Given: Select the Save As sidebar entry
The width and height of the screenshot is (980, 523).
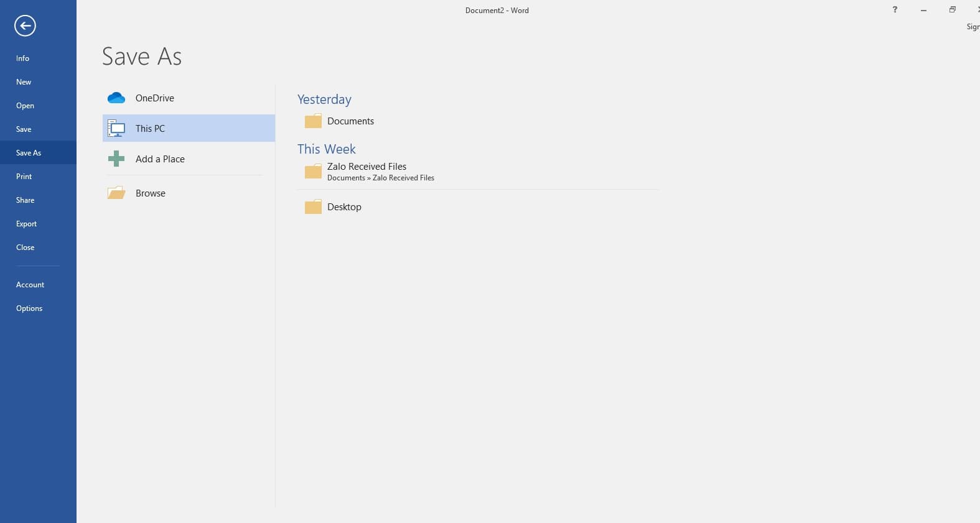Looking at the screenshot, I should coord(38,153).
